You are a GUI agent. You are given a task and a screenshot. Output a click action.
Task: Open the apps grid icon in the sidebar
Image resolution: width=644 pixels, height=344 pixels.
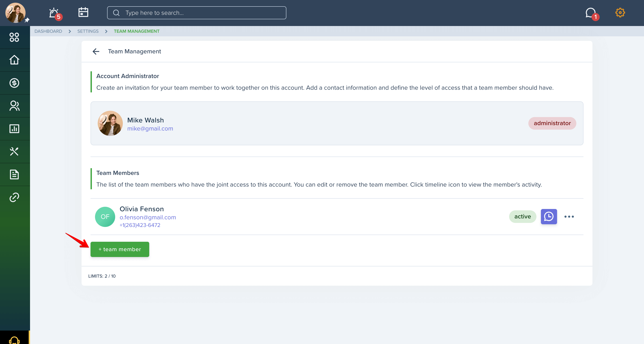click(x=14, y=37)
